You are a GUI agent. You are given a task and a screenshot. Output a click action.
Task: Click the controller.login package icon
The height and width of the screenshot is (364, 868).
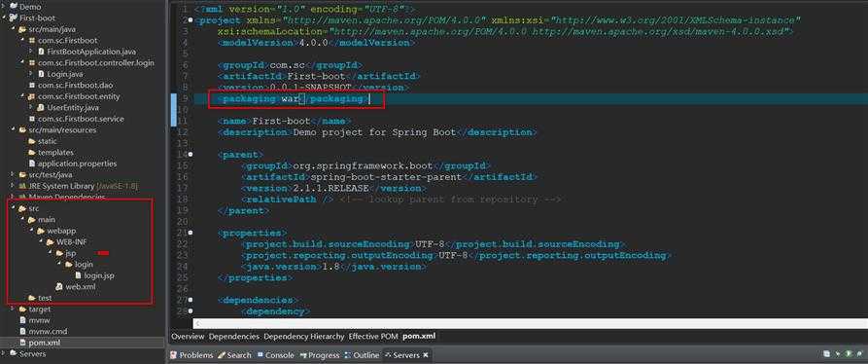click(32, 62)
